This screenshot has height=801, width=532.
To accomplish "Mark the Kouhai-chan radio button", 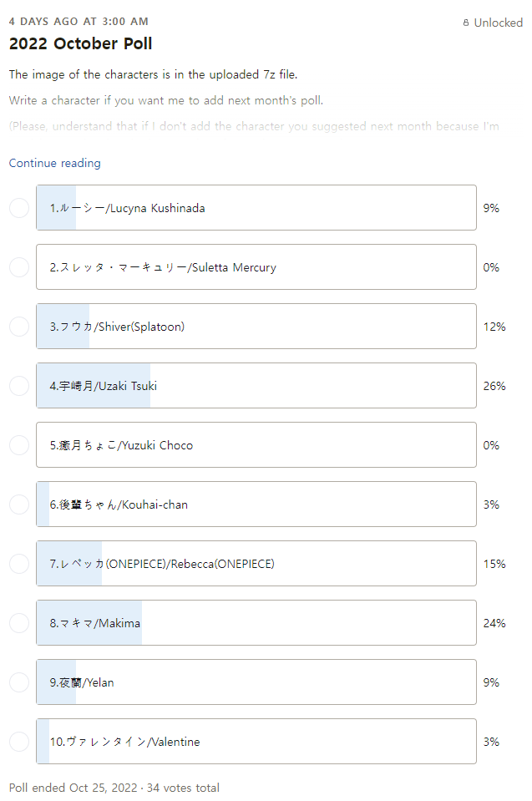I will 19,504.
